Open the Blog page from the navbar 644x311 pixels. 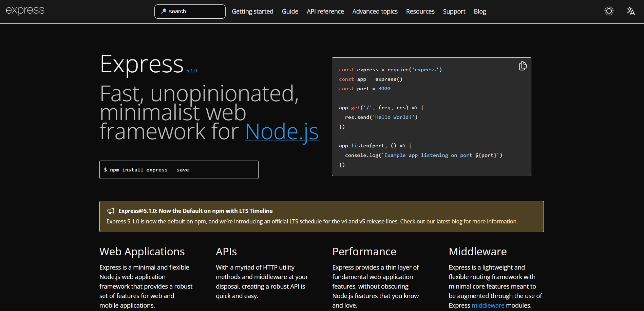pyautogui.click(x=479, y=11)
